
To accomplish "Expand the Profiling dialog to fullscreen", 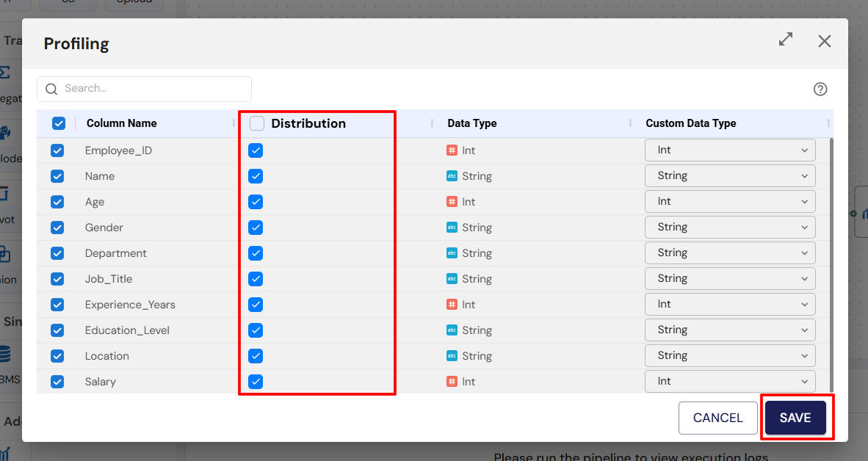I will (785, 40).
